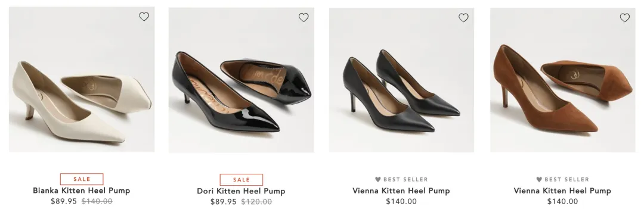View the black patent Dori pump photo
This screenshot has height=216, width=644.
point(241,80)
